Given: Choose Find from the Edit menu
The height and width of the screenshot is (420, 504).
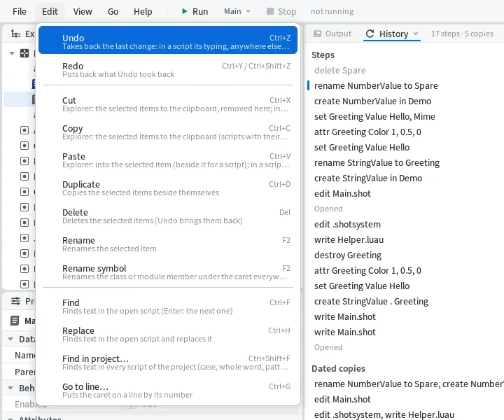Looking at the screenshot, I should tap(168, 306).
